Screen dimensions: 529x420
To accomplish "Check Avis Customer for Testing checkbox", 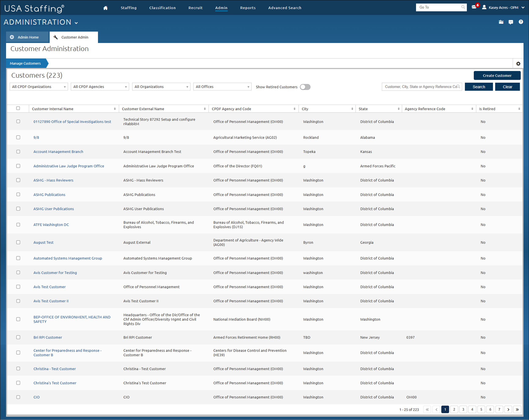I will [x=18, y=272].
